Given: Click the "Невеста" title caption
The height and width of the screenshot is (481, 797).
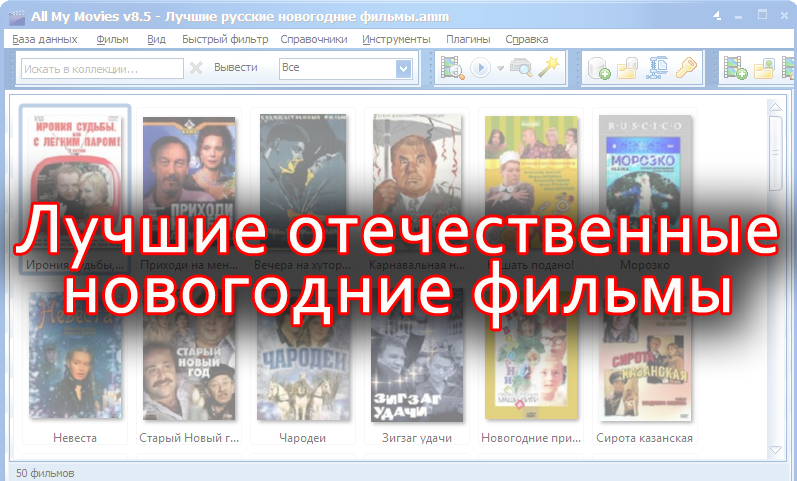Looking at the screenshot, I should click(x=75, y=438).
